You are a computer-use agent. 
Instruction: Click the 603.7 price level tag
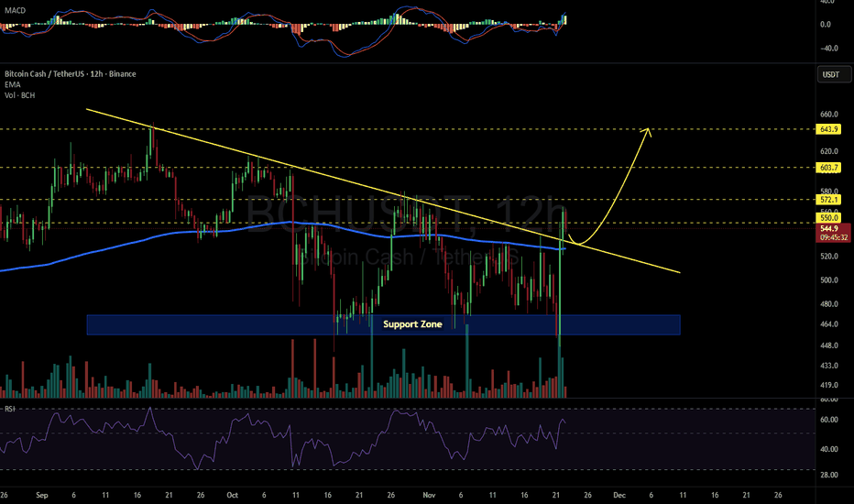[828, 168]
